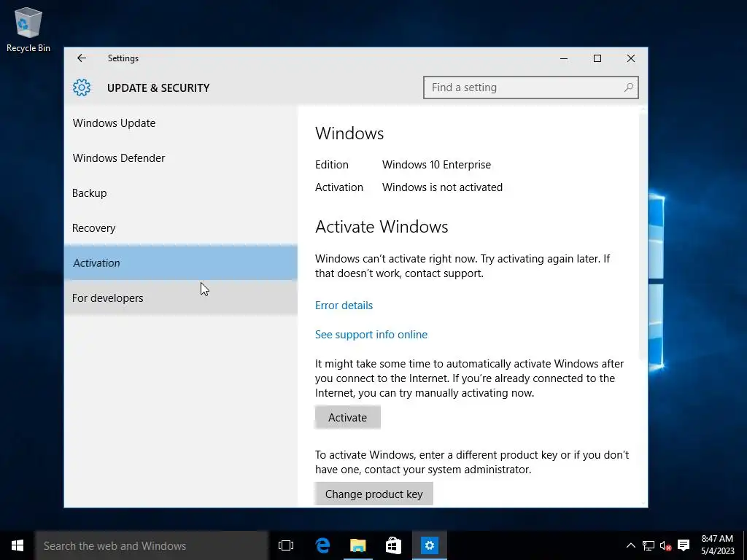Screen dimensions: 747x560
Task: Open the Recycle Bin desktop icon
Action: (x=28, y=29)
